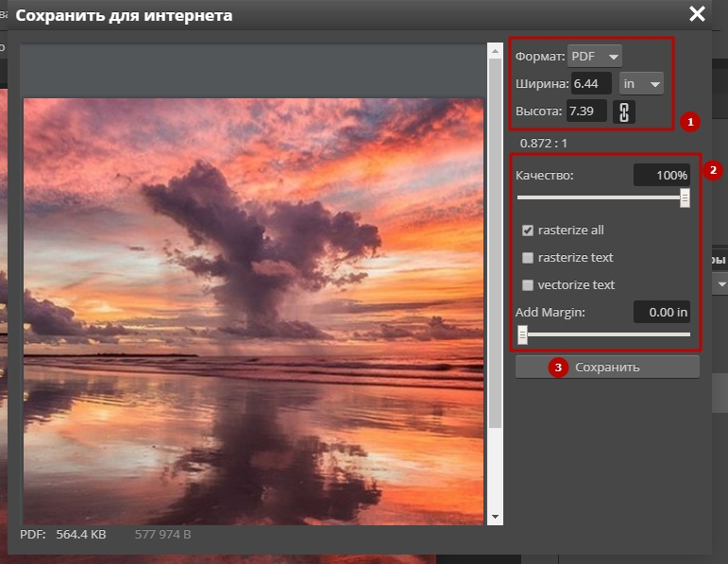
Task: Expand the units dropdown set to in
Action: [x=641, y=83]
